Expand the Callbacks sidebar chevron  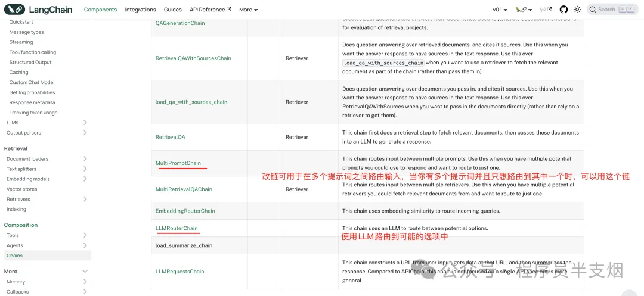(85, 291)
